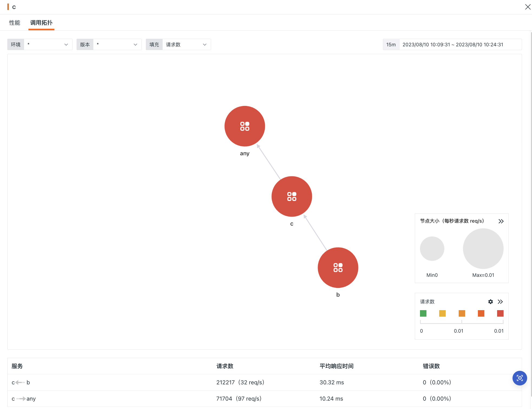Click the 服务 column header
The width and height of the screenshot is (532, 409).
pyautogui.click(x=17, y=366)
